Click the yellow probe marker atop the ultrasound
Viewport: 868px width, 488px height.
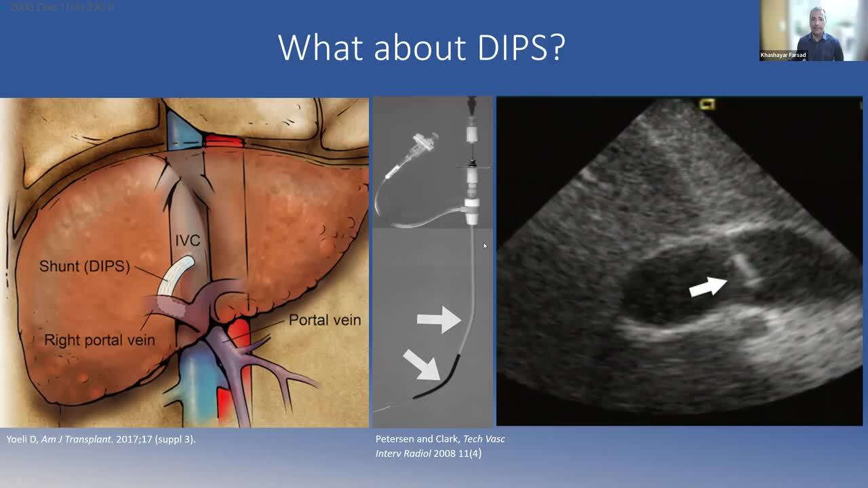(x=709, y=104)
